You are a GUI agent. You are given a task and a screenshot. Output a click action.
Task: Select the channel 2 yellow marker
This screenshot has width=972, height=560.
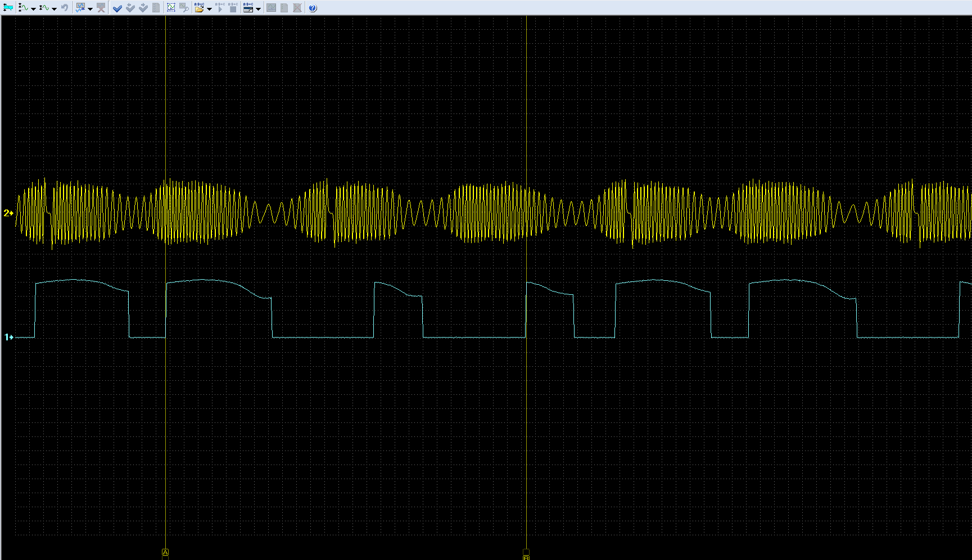[8, 213]
